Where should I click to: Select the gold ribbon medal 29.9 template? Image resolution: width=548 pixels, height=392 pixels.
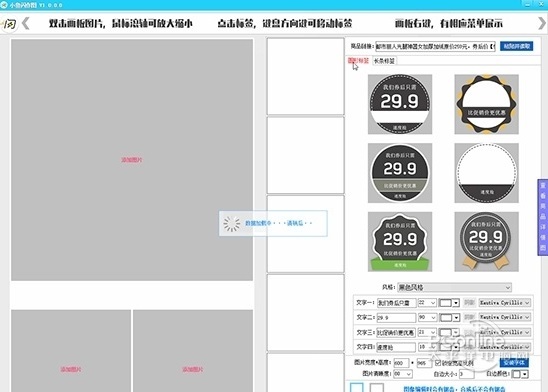(x=486, y=242)
